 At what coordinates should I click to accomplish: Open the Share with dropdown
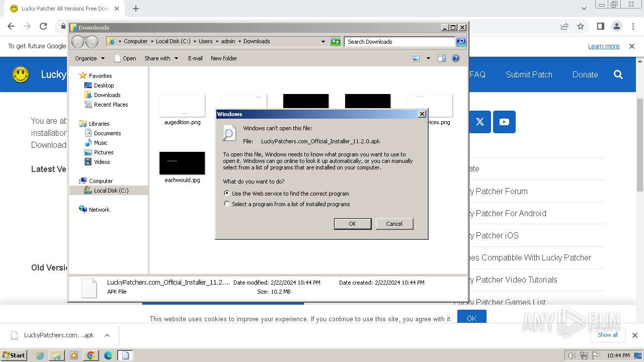coord(161,58)
